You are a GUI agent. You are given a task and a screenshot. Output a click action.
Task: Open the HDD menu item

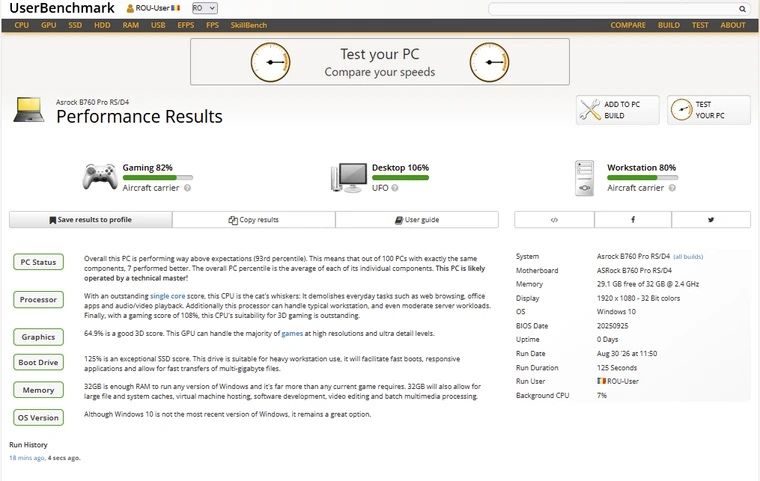[102, 25]
